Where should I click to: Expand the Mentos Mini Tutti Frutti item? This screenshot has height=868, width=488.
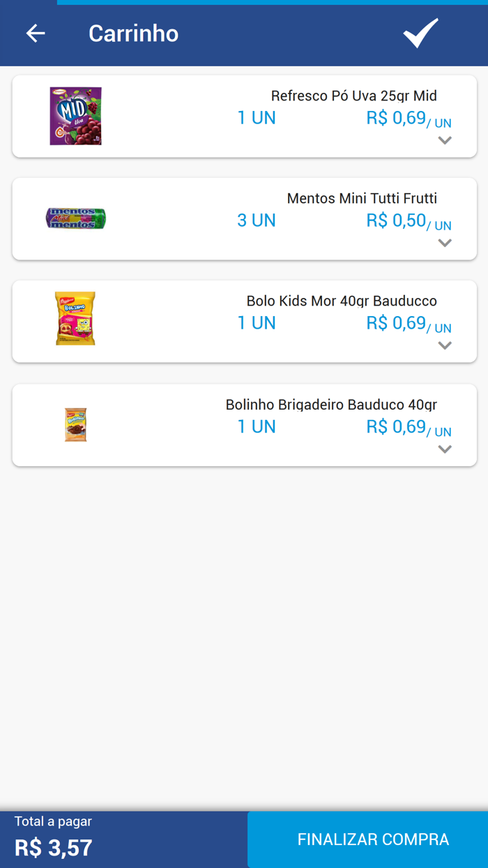445,243
